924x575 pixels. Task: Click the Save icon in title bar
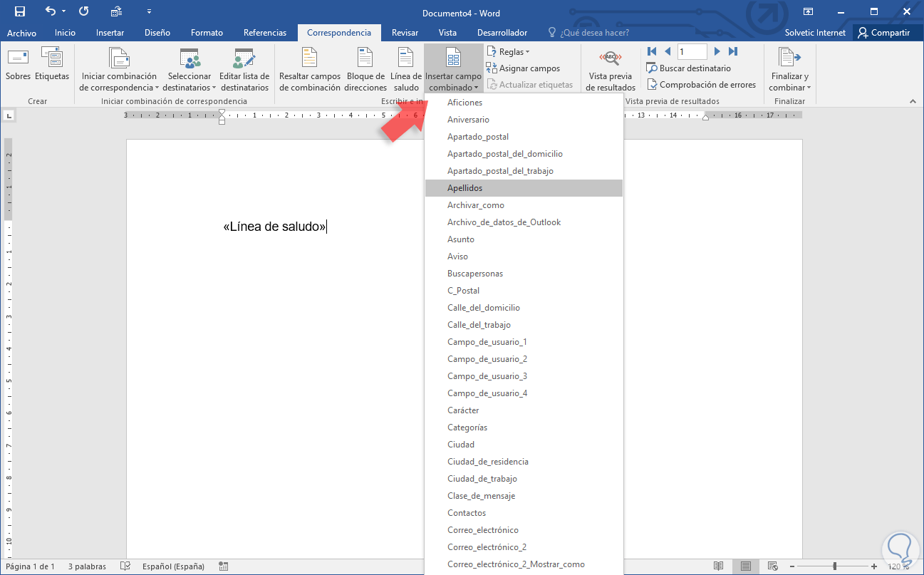[x=20, y=11]
